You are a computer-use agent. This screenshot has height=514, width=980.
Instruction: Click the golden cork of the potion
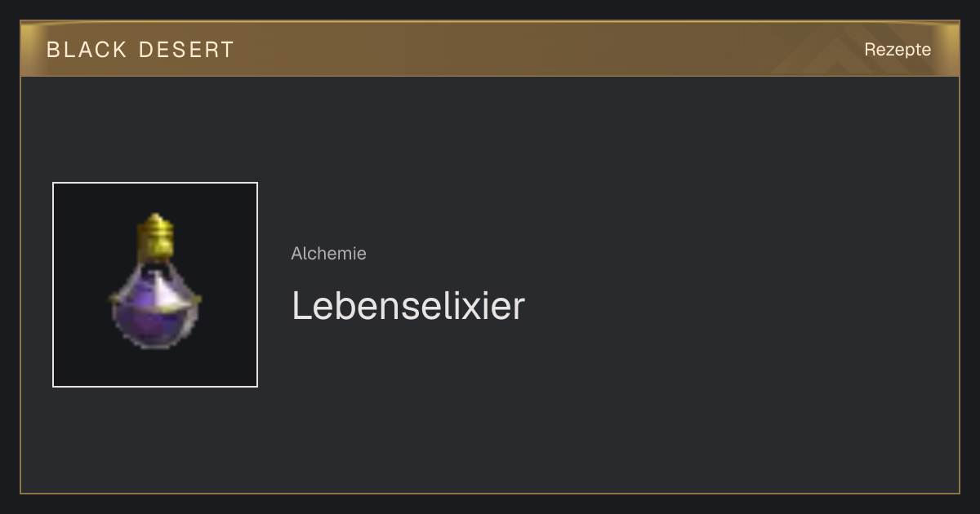coord(155,235)
